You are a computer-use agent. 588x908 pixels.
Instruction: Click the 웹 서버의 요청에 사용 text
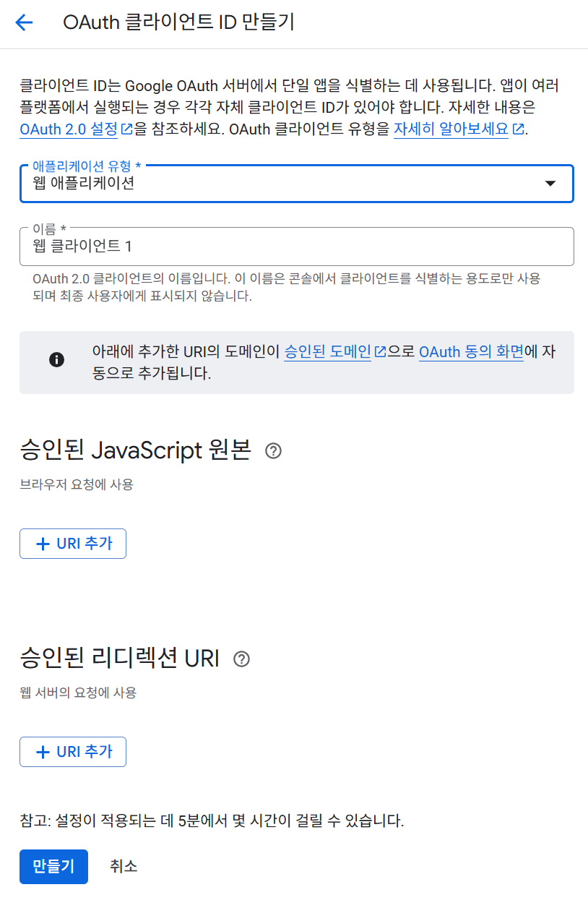click(78, 693)
